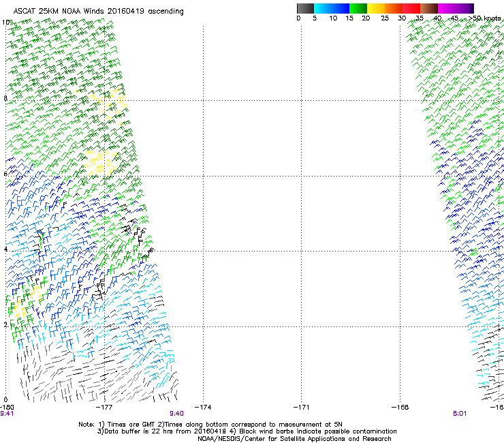This screenshot has width=504, height=443.
Task: Click longitude axis label '-180'
Action: click(7, 408)
